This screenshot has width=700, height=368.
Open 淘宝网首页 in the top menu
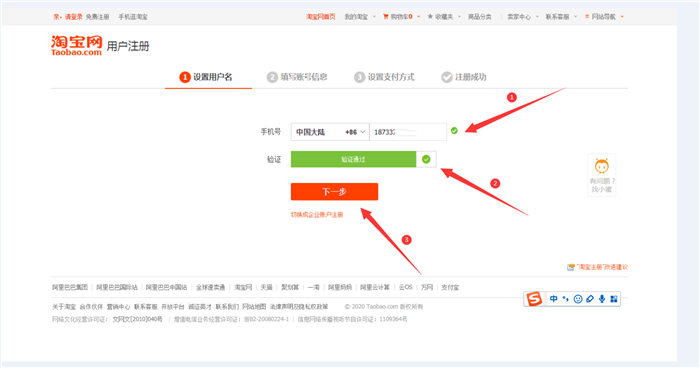(x=321, y=17)
